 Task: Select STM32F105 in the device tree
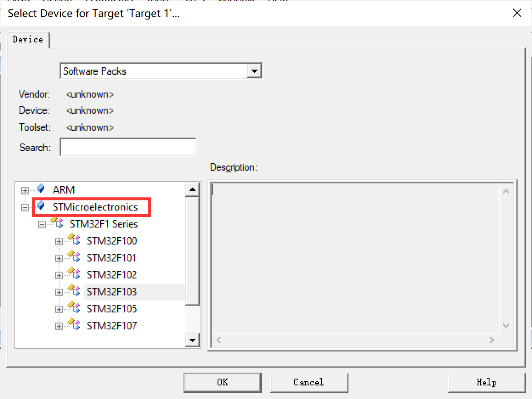pyautogui.click(x=112, y=309)
